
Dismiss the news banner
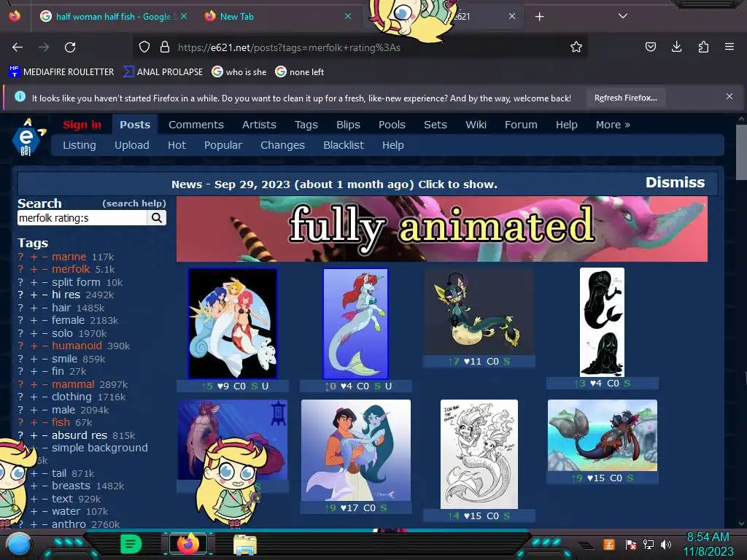click(x=675, y=182)
